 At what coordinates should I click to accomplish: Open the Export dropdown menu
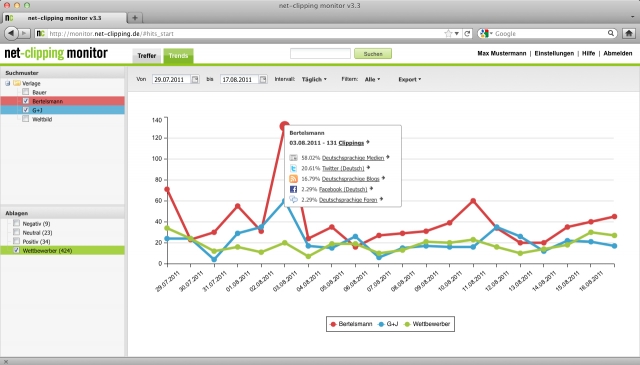point(410,79)
